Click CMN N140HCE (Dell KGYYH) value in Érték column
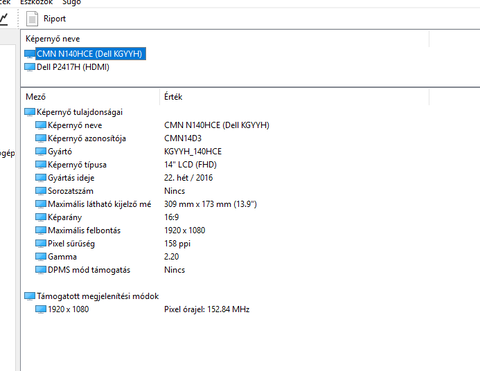Image resolution: width=480 pixels, height=371 pixels. click(217, 125)
